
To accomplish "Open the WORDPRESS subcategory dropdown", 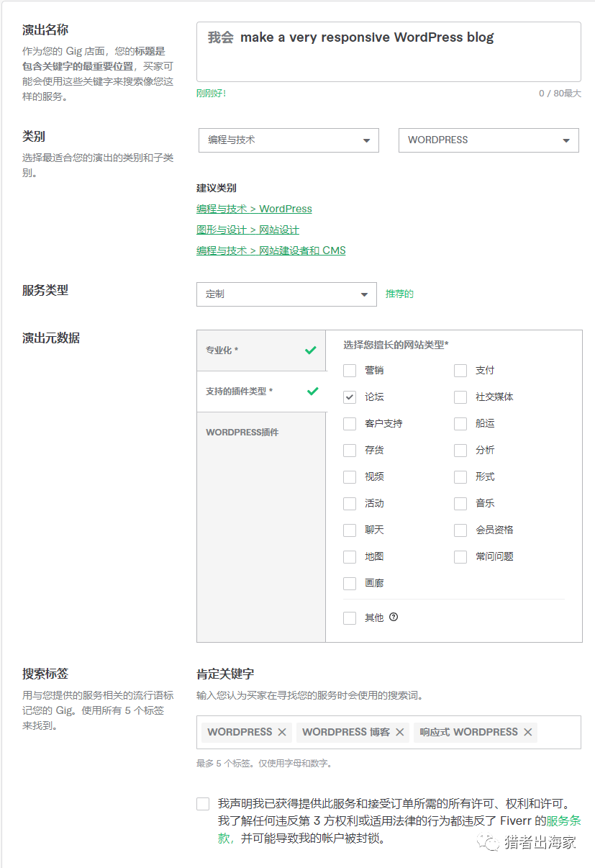I will pyautogui.click(x=489, y=140).
